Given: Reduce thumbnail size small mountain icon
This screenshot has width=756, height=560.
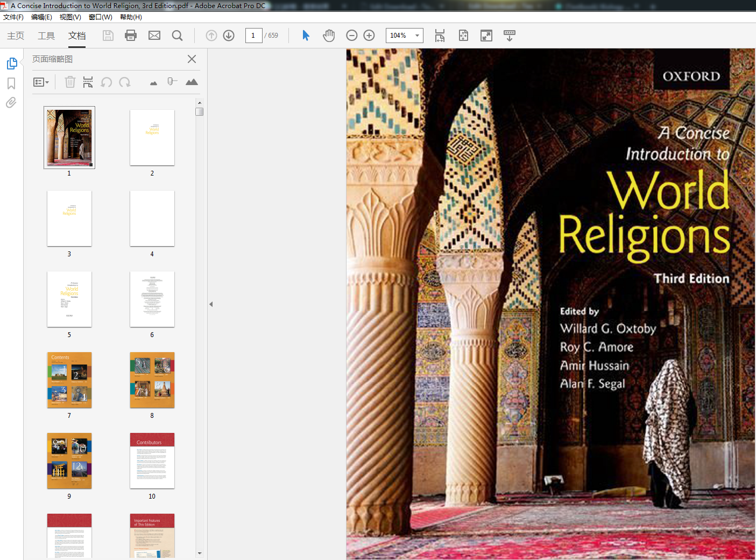Looking at the screenshot, I should click(153, 83).
